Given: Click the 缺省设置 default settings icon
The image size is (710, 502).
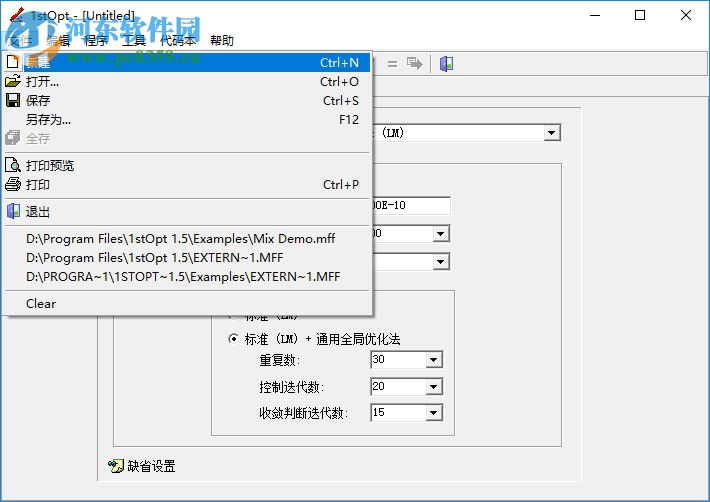Looking at the screenshot, I should click(116, 466).
